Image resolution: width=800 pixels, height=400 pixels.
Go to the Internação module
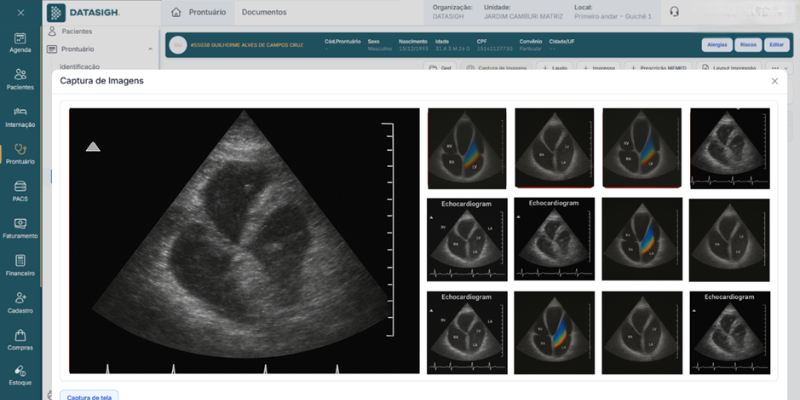coord(20,117)
